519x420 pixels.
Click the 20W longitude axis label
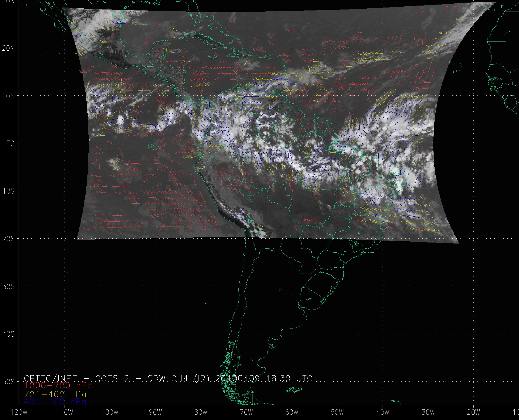(x=474, y=412)
